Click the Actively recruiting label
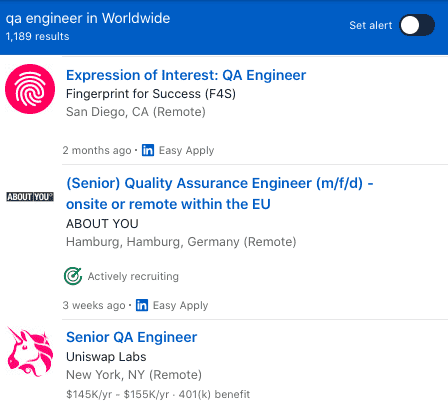Viewport: 448px width, 412px height. click(133, 276)
